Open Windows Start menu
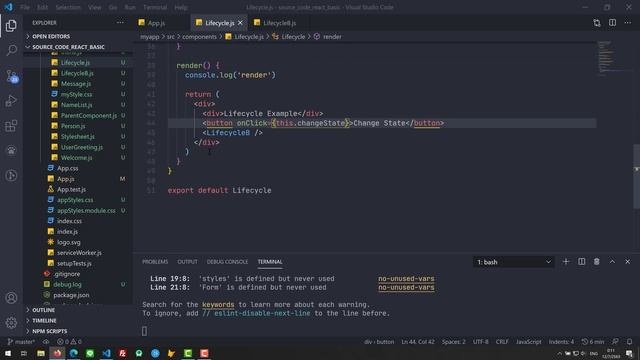Screen dimensions: 640x360 [8, 353]
